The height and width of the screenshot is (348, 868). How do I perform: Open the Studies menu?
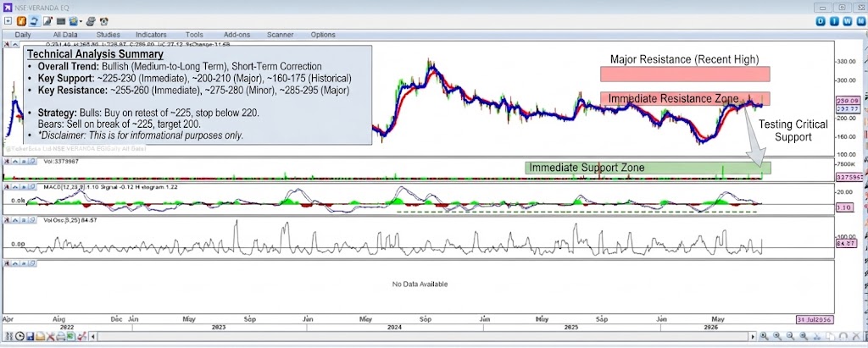(108, 35)
